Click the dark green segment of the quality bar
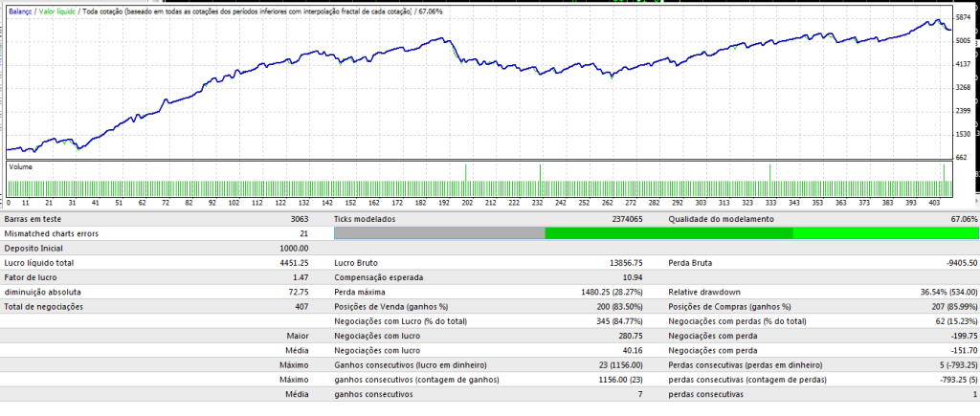 pos(669,233)
